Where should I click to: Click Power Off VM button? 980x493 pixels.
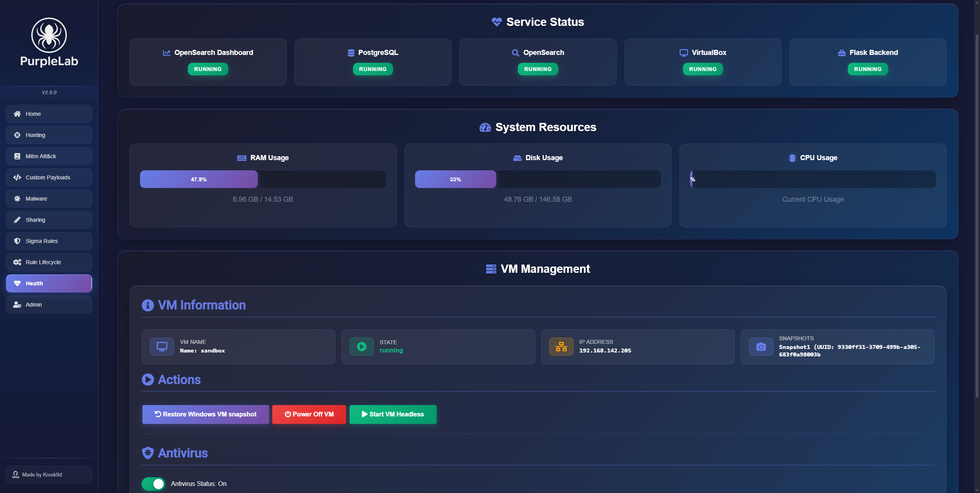[x=309, y=414]
